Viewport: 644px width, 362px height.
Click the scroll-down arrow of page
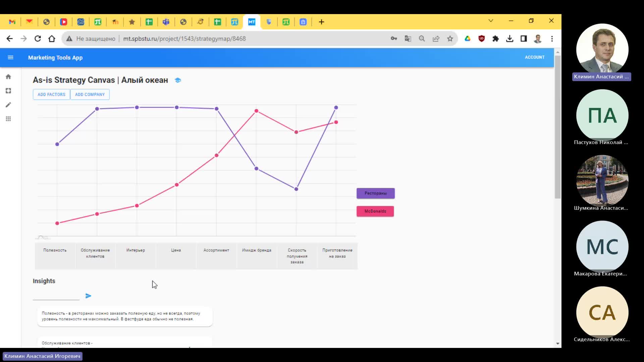[x=557, y=344]
